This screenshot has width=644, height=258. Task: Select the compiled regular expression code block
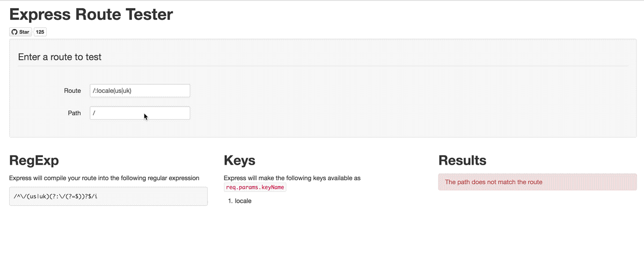coord(108,196)
